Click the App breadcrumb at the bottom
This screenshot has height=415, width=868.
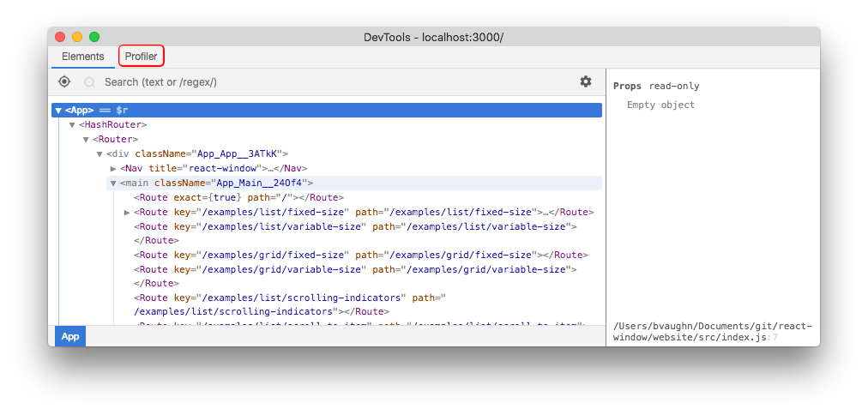(x=70, y=336)
